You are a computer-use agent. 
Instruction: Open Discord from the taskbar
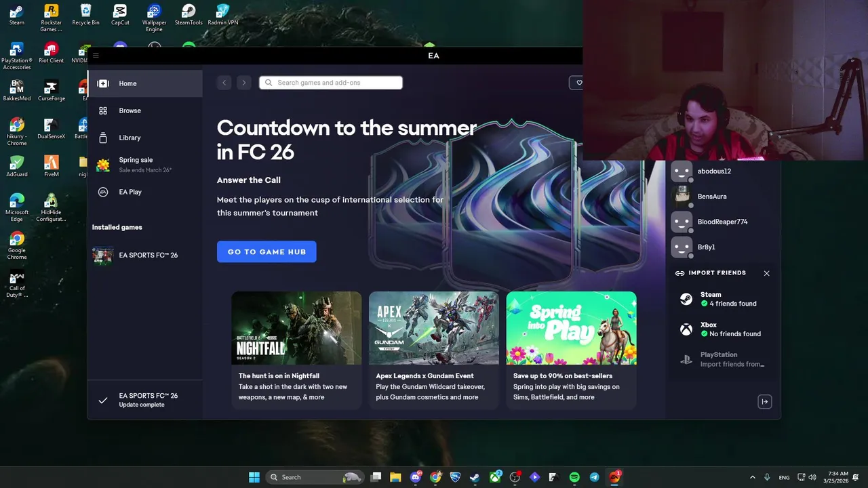[x=416, y=477]
